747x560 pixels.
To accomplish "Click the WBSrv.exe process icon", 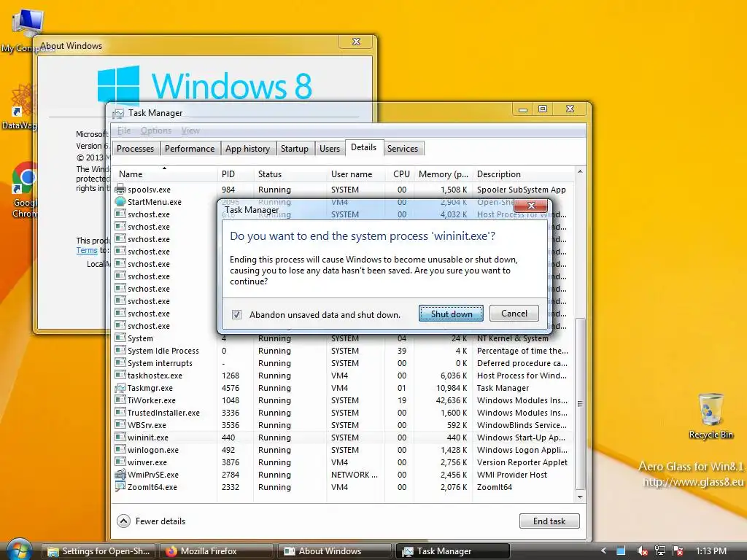I will click(120, 425).
